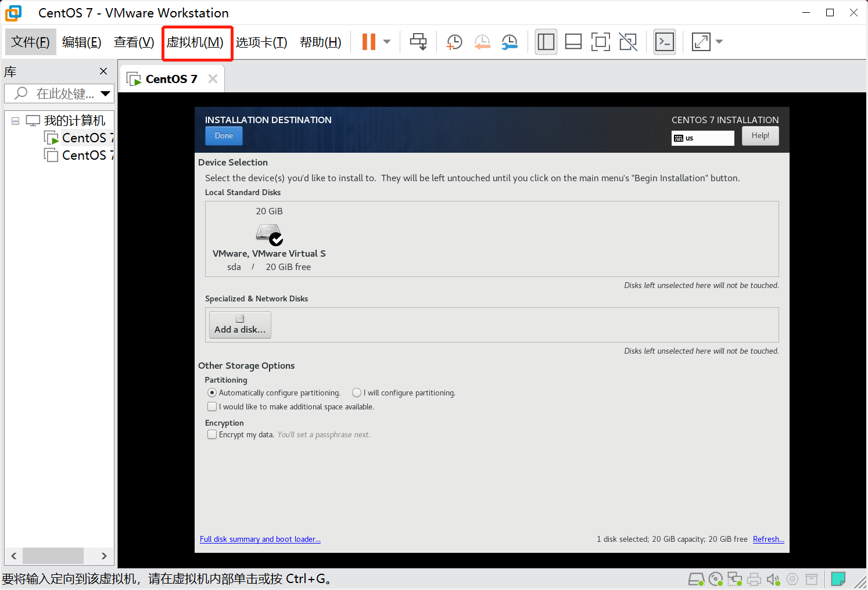868x590 pixels.
Task: Click the hard disk status icon
Action: [x=697, y=579]
